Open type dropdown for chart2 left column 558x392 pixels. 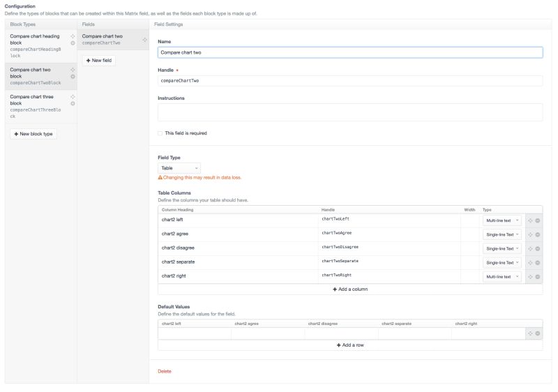[502, 220]
